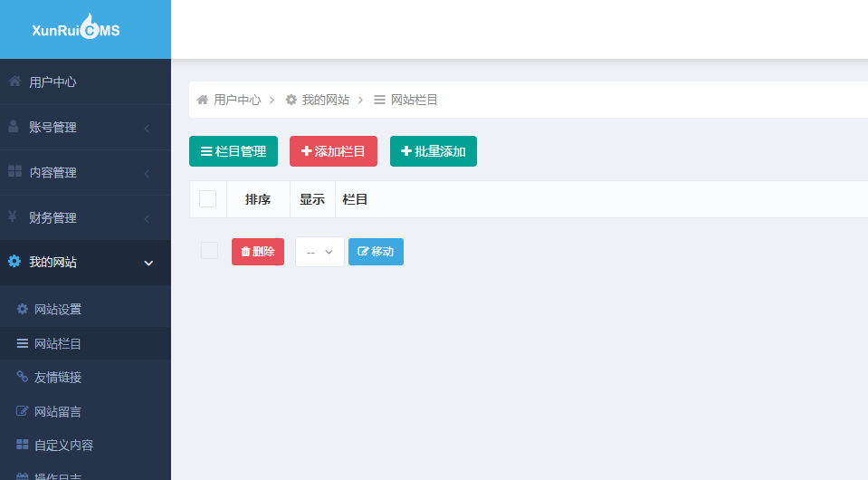Click the plus icon on 添加栏目 button
The height and width of the screenshot is (480, 868).
[306, 150]
